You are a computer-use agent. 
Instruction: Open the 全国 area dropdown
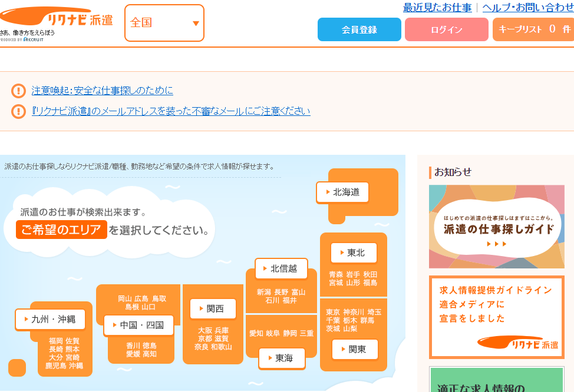tap(164, 23)
